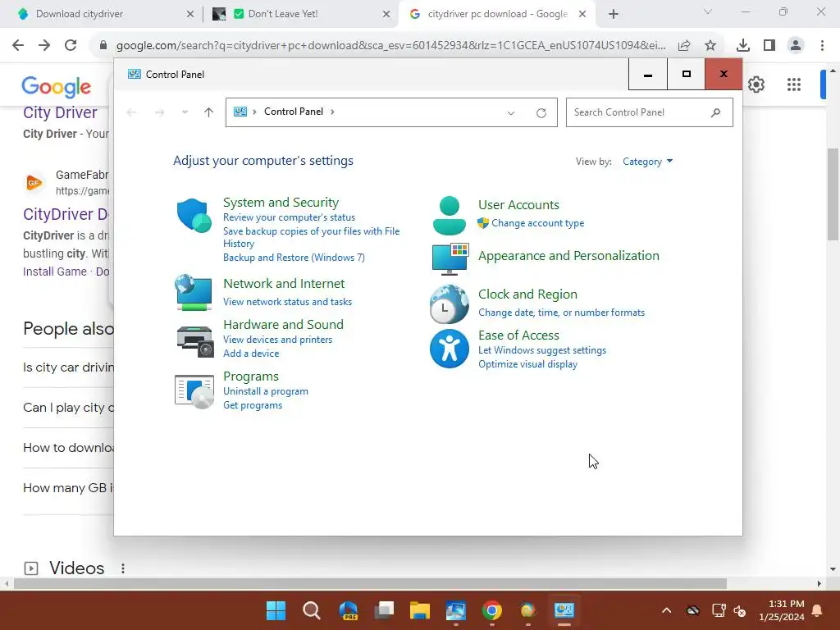Click View network status and tasks
This screenshot has height=630, width=840.
(287, 302)
